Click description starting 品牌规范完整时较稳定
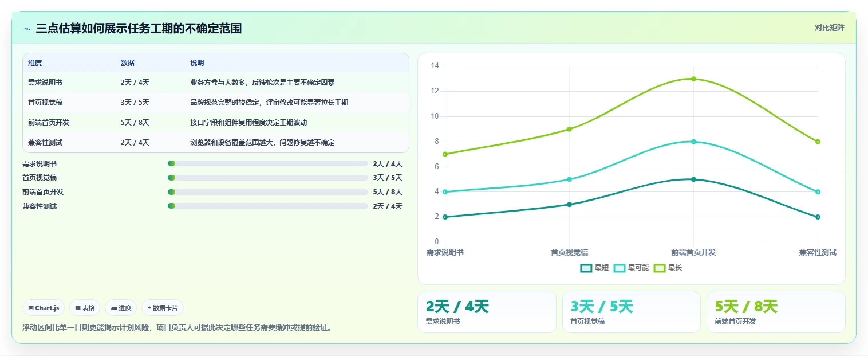The image size is (868, 356). 269,103
